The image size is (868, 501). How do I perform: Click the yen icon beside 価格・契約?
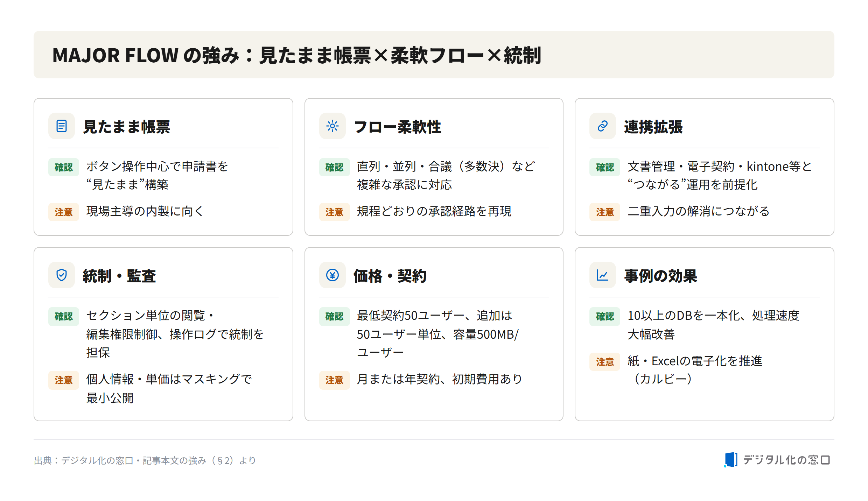coord(332,275)
